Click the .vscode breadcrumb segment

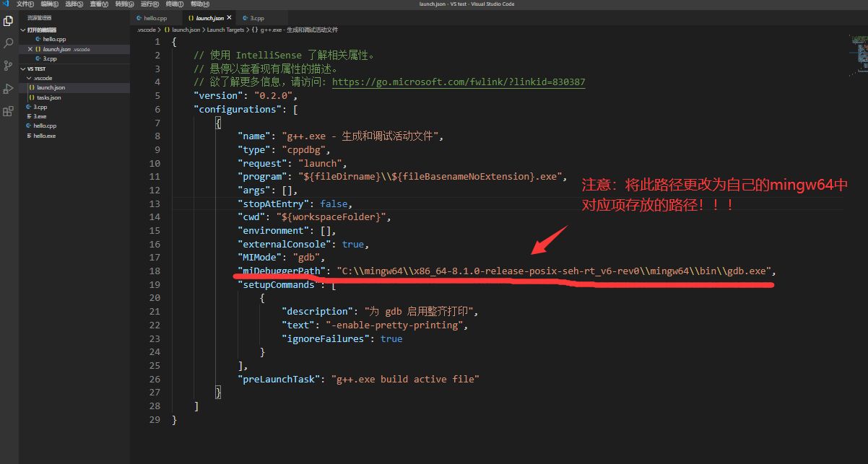tap(146, 30)
